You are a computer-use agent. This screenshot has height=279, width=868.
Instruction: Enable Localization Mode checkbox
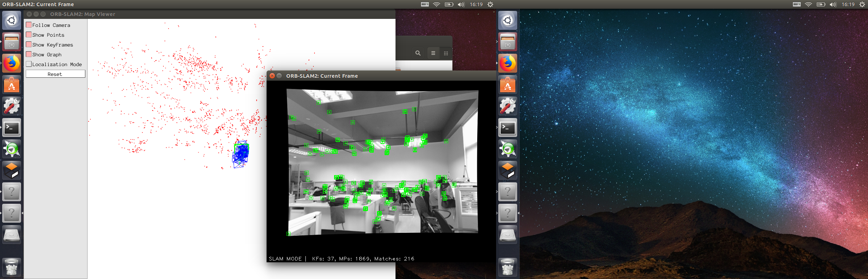29,64
